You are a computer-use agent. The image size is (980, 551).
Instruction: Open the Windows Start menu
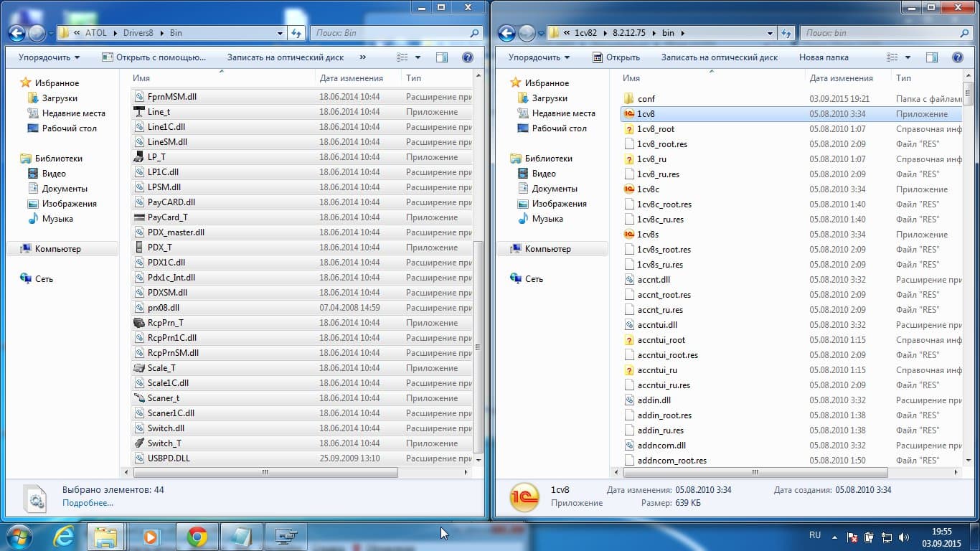[x=19, y=536]
